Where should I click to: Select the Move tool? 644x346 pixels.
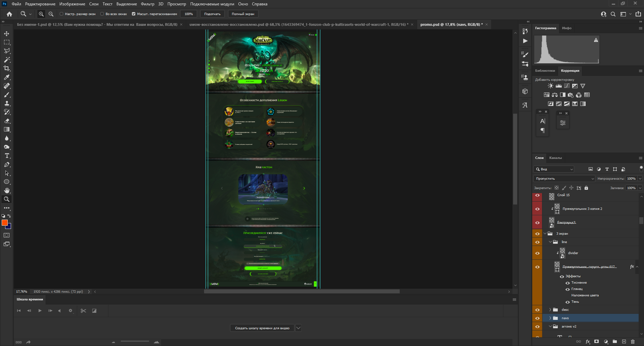[7, 34]
